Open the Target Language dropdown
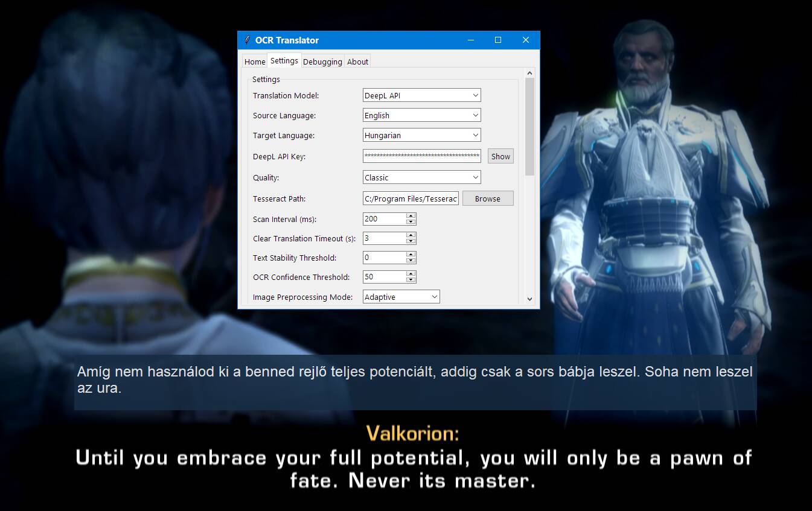Image resolution: width=812 pixels, height=511 pixels. coord(421,135)
